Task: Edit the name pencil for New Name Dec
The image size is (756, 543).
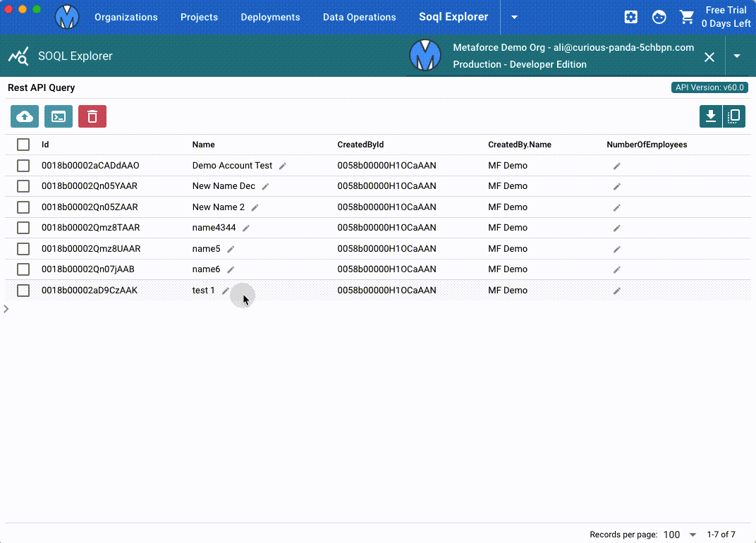Action: (x=265, y=186)
